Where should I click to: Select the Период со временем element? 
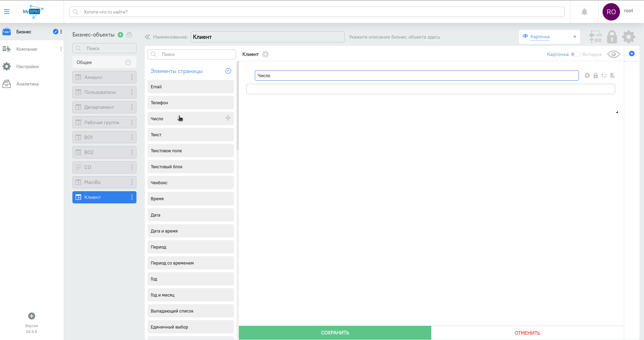click(191, 263)
